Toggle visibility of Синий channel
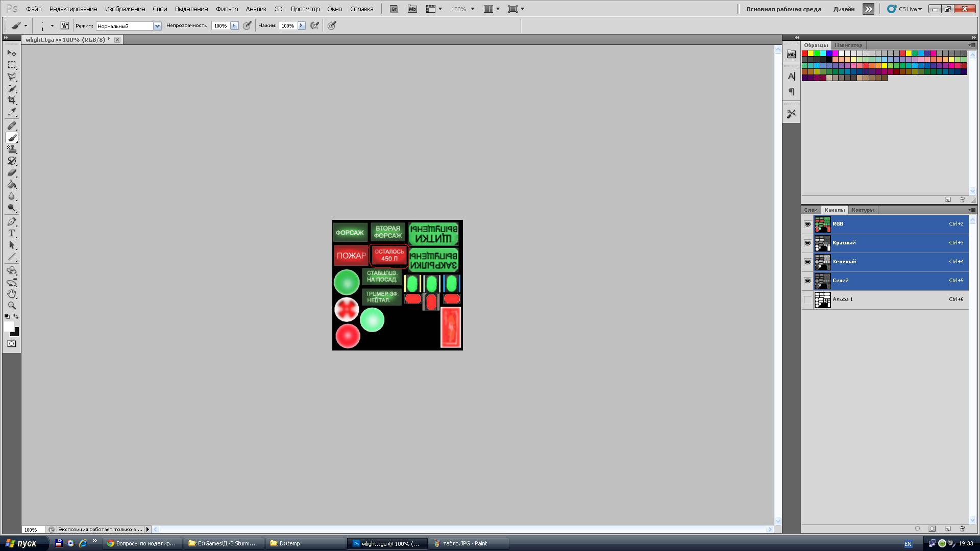This screenshot has height=551, width=980. [x=807, y=281]
